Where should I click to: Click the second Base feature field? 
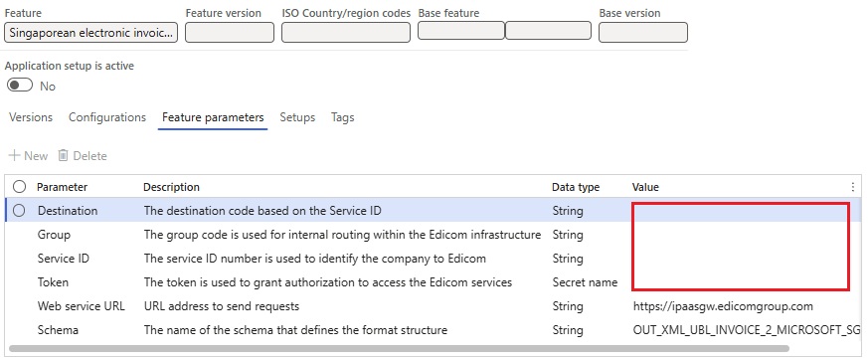click(x=548, y=31)
